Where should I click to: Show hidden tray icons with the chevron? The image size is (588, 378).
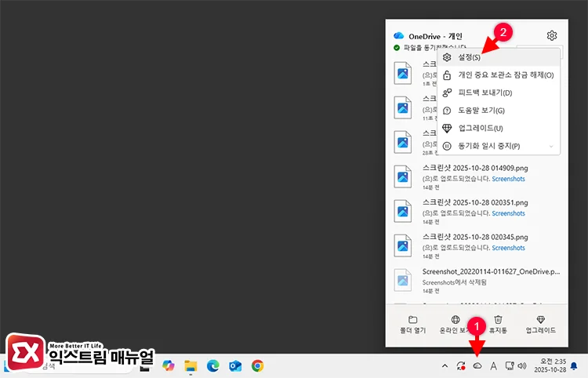point(445,366)
